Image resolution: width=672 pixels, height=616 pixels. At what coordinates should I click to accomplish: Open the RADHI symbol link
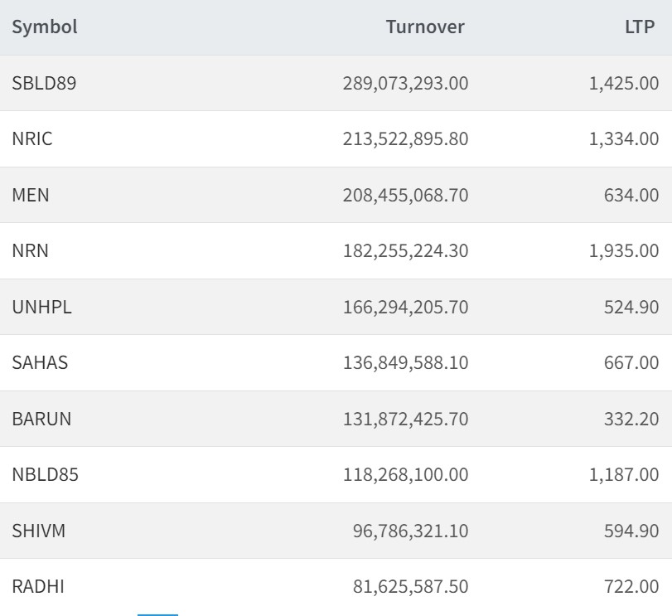(38, 587)
